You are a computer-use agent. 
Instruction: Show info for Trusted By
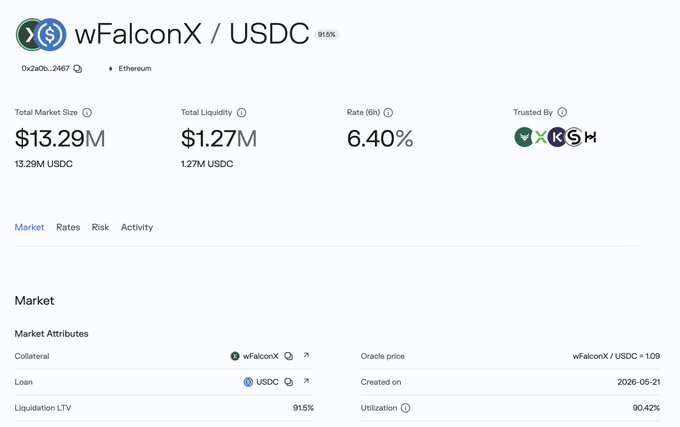coord(562,112)
